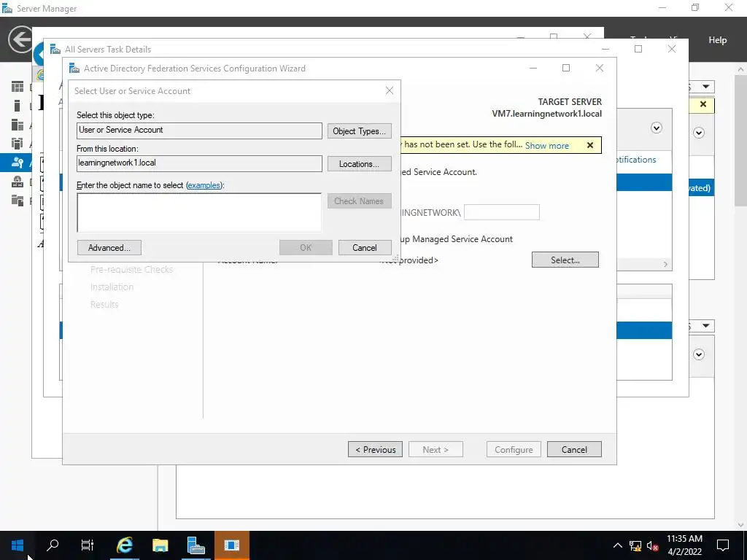Click the highlighted orange taskbar app icon
This screenshot has width=747, height=560.
pyautogui.click(x=231, y=545)
